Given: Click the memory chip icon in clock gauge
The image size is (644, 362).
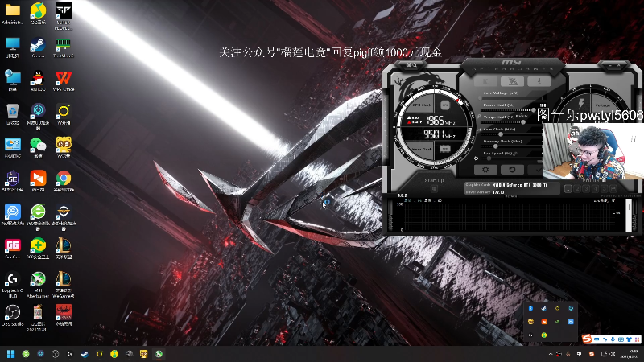Looking at the screenshot, I should coord(445,149).
